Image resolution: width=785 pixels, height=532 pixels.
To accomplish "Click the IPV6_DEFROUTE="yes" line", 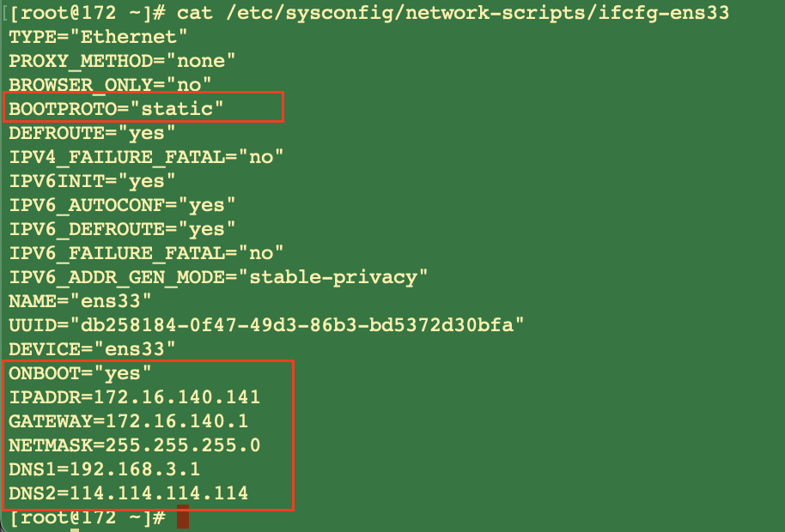I will [x=122, y=229].
